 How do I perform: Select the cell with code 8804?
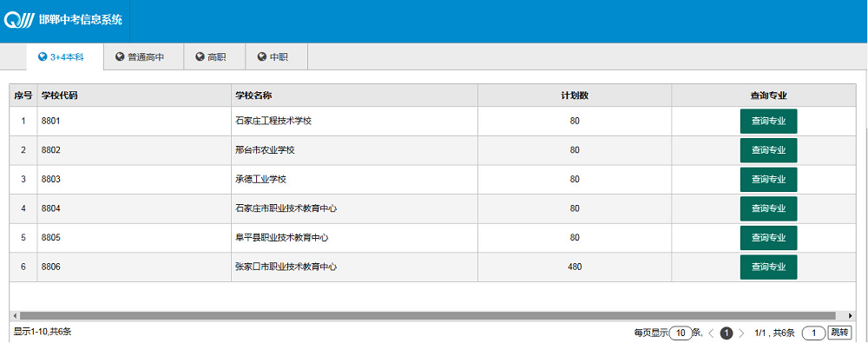click(x=134, y=208)
